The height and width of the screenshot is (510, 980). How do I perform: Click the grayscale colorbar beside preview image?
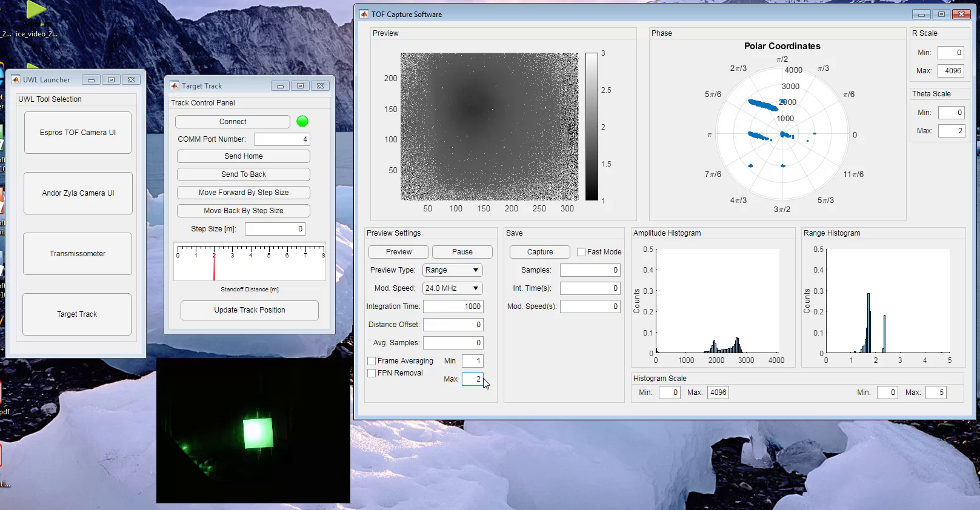pos(592,127)
